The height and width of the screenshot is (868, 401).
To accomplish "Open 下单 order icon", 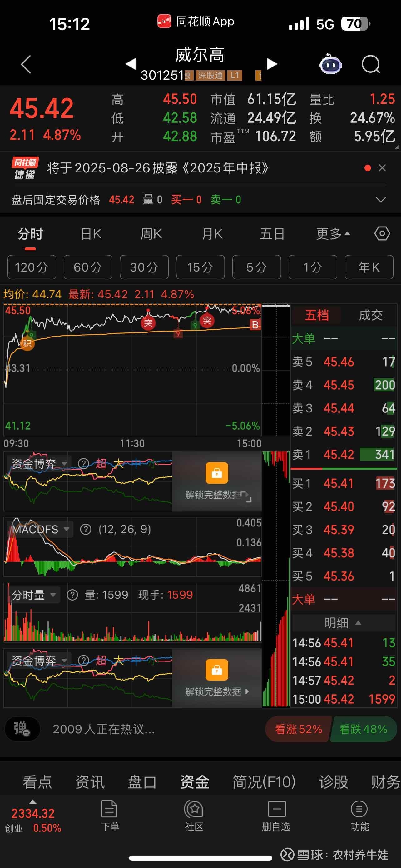I will coord(109,816).
